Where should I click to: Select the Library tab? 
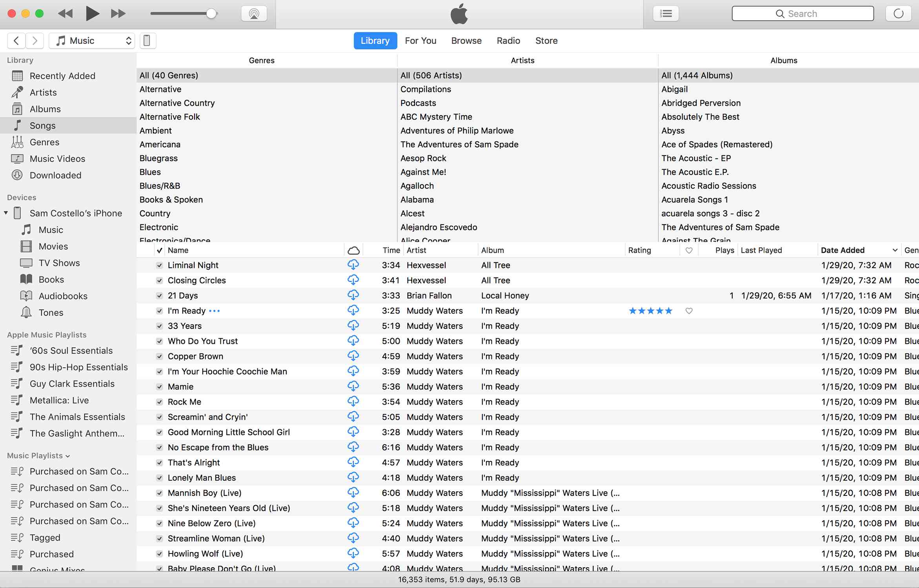pyautogui.click(x=374, y=40)
